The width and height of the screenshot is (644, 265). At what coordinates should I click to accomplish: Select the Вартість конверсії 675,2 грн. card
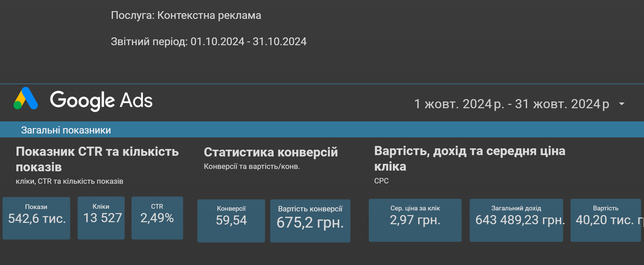[x=310, y=221]
